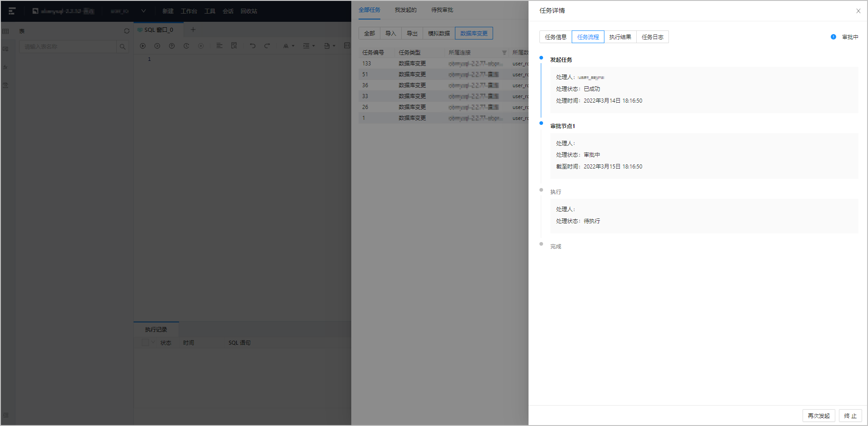Open the 待我审批 tab
This screenshot has width=868, height=426.
click(x=442, y=10)
